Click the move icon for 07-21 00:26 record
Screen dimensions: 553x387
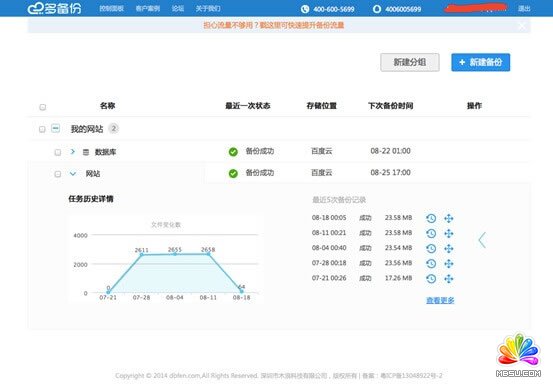click(x=449, y=279)
